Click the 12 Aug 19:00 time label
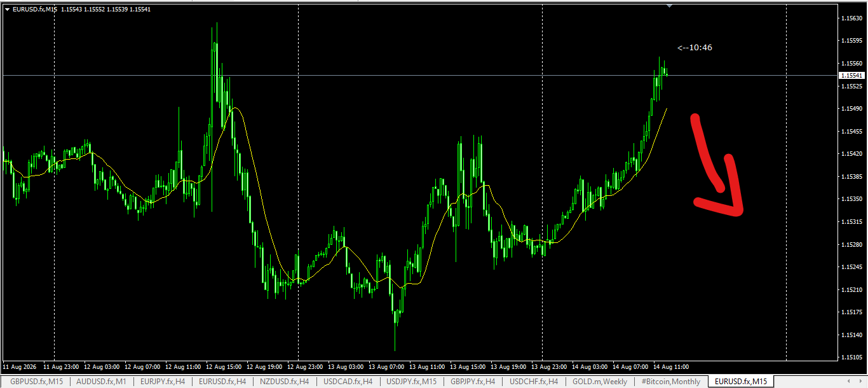Viewport: 868px width, 388px height. [x=264, y=367]
